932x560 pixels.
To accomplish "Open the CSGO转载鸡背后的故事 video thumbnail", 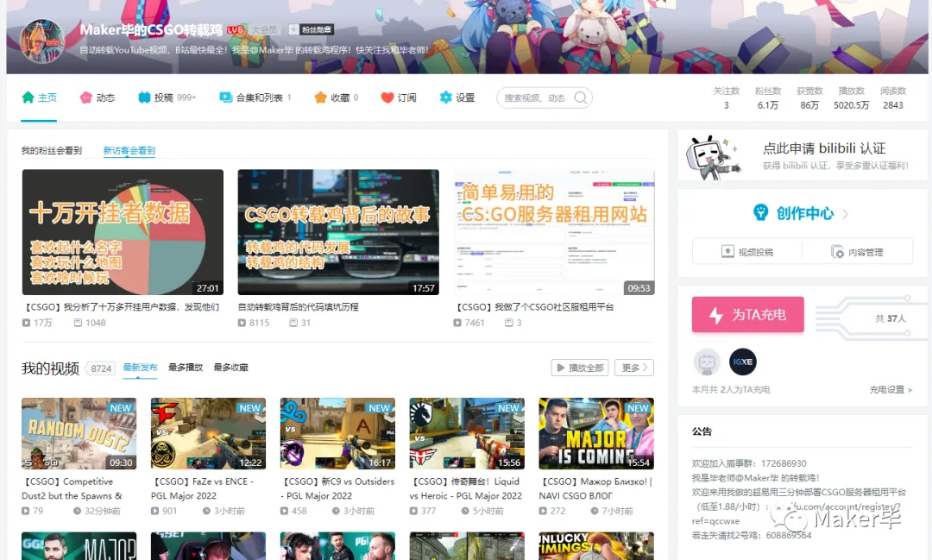I will pyautogui.click(x=338, y=232).
